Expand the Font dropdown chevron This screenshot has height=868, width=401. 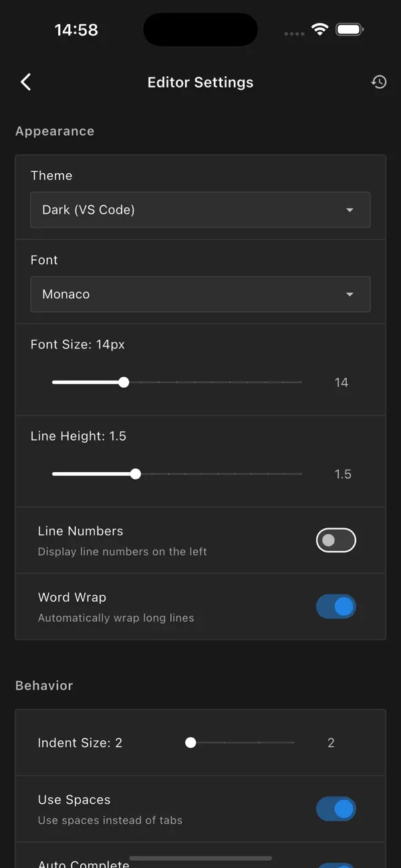pyautogui.click(x=350, y=294)
